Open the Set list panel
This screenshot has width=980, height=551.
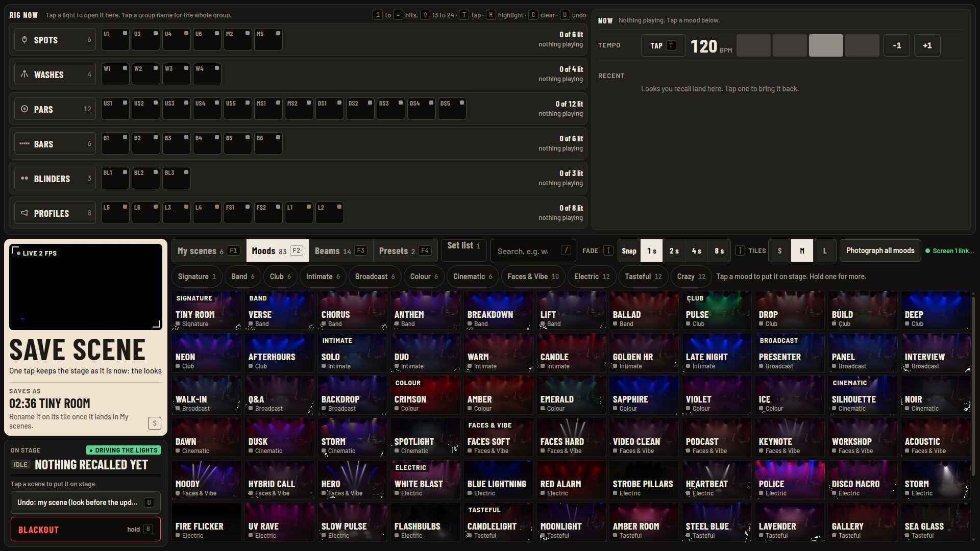click(x=463, y=246)
